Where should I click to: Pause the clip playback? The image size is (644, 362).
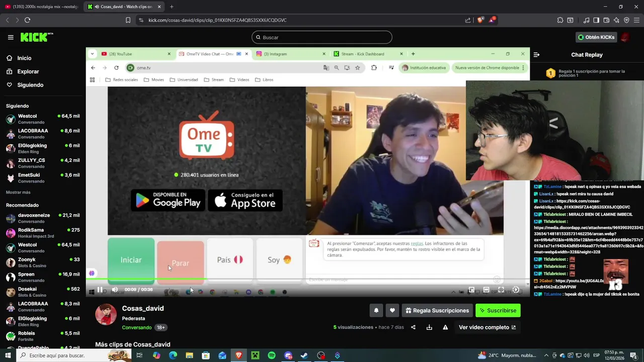[100, 290]
